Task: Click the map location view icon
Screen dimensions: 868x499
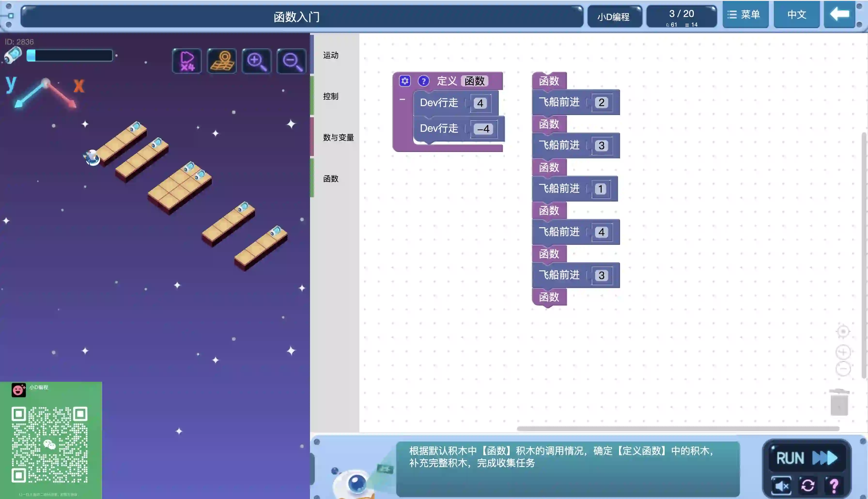Action: (222, 61)
